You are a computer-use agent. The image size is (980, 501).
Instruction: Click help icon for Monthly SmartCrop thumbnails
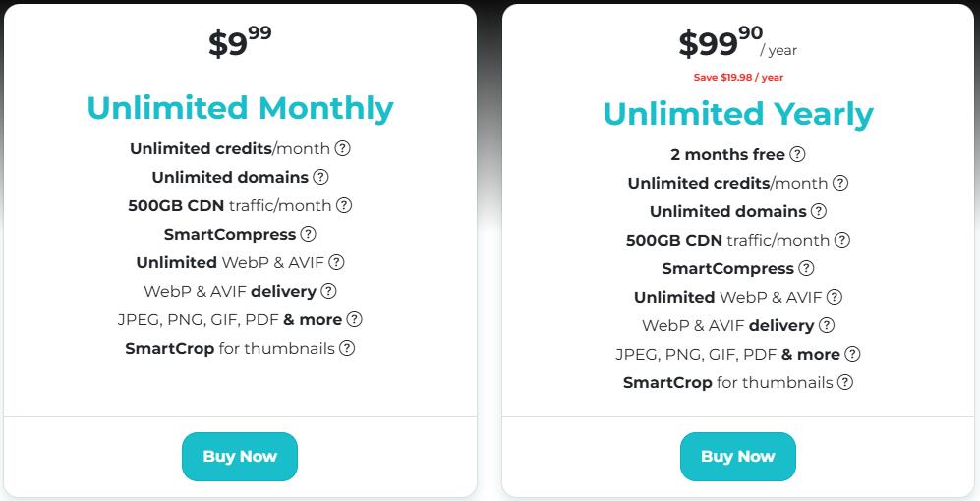tap(347, 349)
